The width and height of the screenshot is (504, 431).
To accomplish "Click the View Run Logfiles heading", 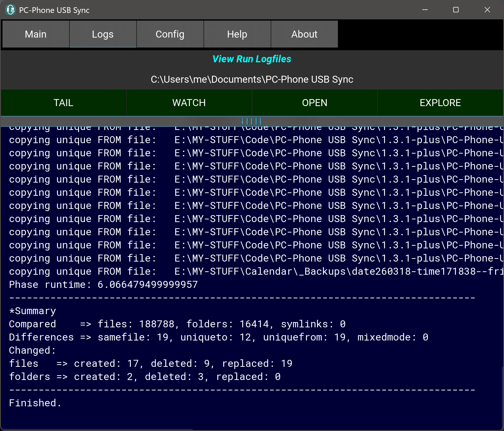I will (252, 59).
